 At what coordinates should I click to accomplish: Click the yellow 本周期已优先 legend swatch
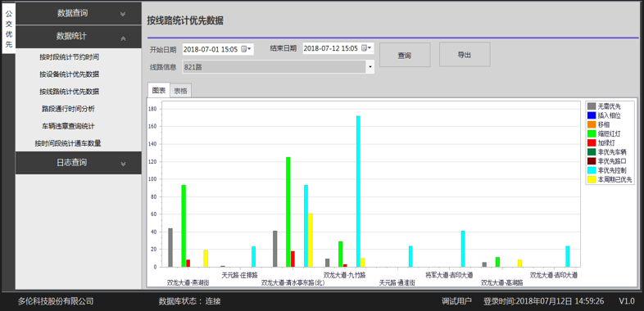(x=592, y=179)
